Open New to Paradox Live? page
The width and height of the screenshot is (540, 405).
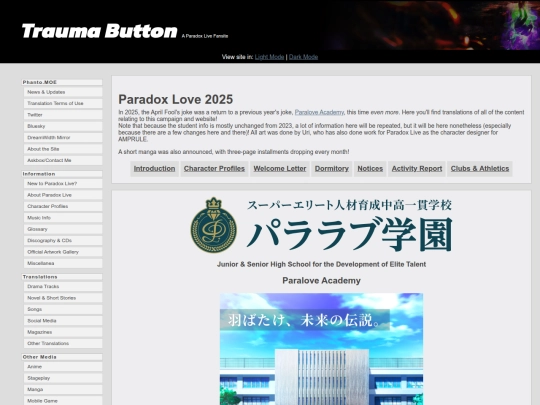(x=63, y=184)
